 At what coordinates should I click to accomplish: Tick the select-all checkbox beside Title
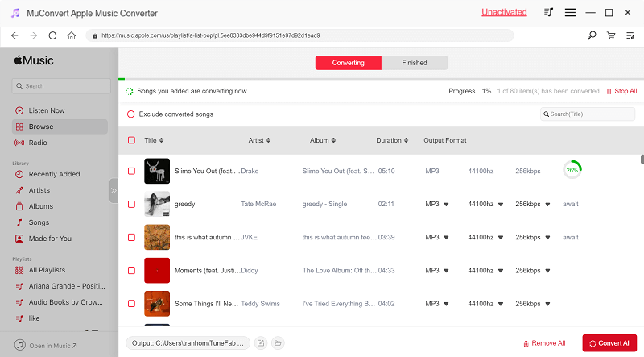click(131, 140)
